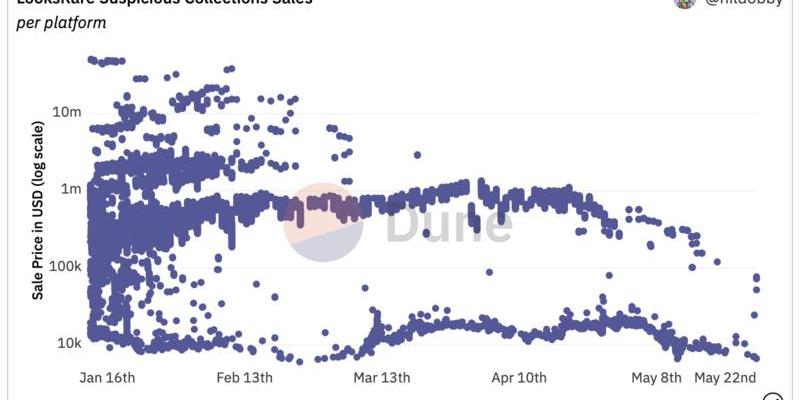Click the 10m y-axis tick label
This screenshot has width=800, height=400.
coord(67,111)
